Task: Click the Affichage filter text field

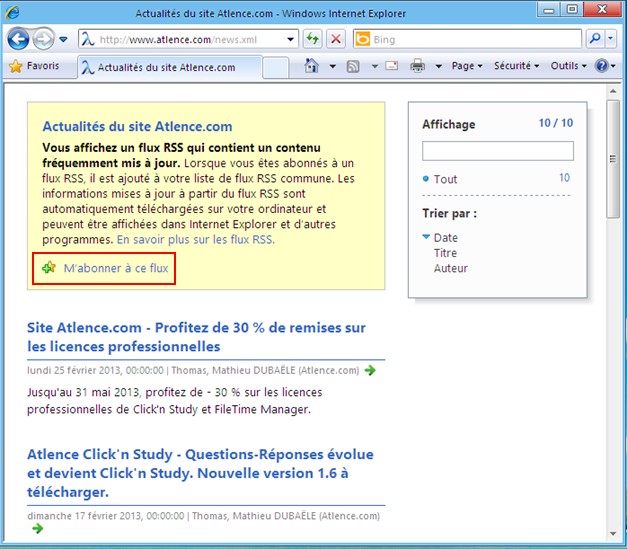Action: click(498, 151)
